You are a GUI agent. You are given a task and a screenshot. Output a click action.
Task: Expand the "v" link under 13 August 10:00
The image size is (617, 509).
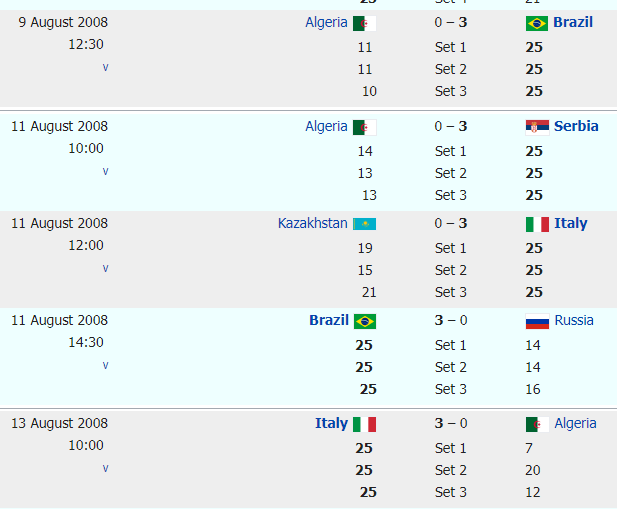click(x=105, y=468)
